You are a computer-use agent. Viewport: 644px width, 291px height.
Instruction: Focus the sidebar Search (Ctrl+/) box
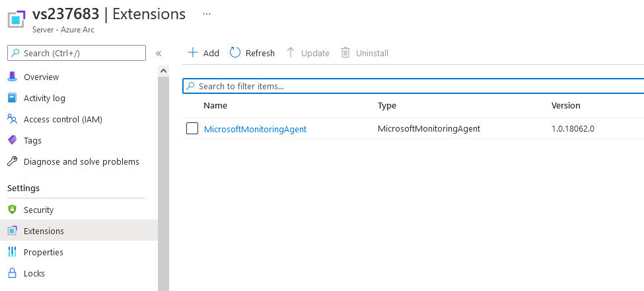tap(77, 53)
